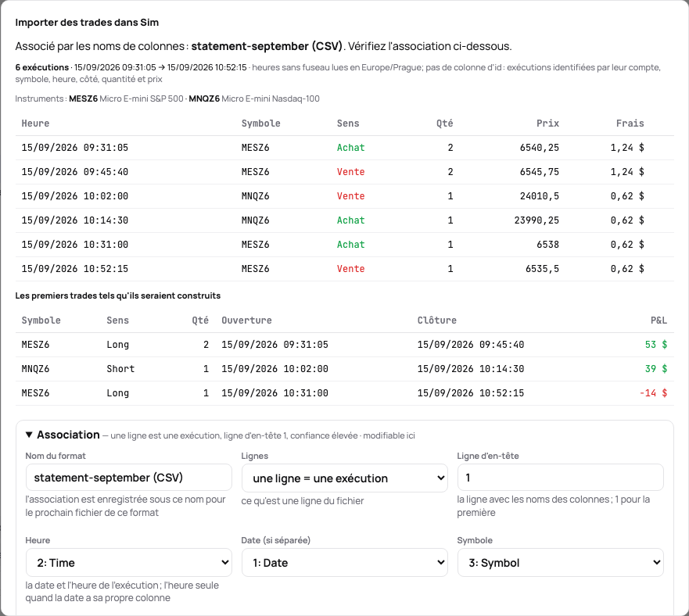Select Vente in the 10:52:15 execution row

pyautogui.click(x=350, y=268)
